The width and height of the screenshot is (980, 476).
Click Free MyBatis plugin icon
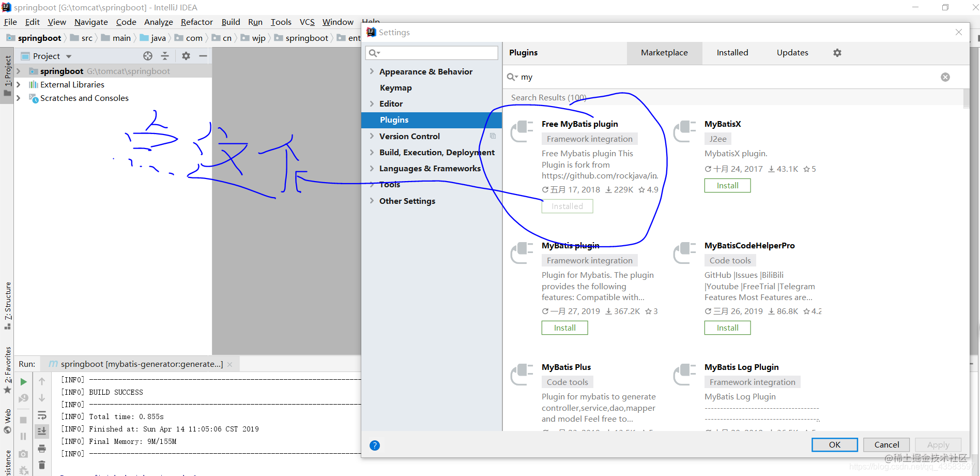[x=522, y=130]
